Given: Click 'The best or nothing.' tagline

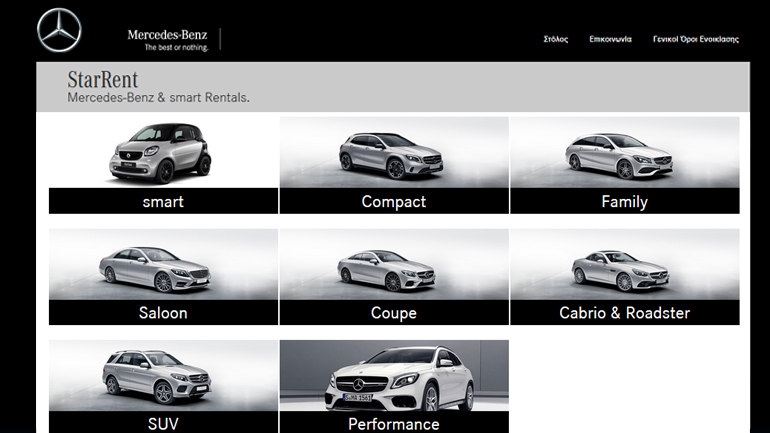Looking at the screenshot, I should [176, 47].
